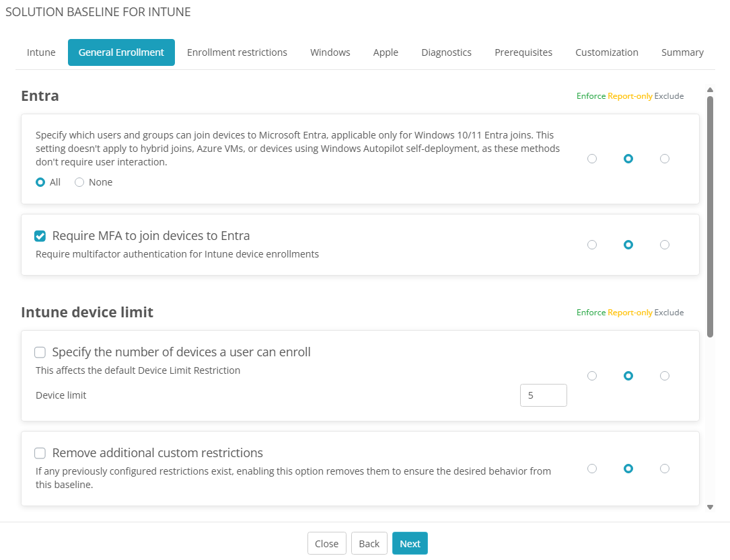Set device number setting to Report-only
Image resolution: width=730 pixels, height=560 pixels.
628,376
